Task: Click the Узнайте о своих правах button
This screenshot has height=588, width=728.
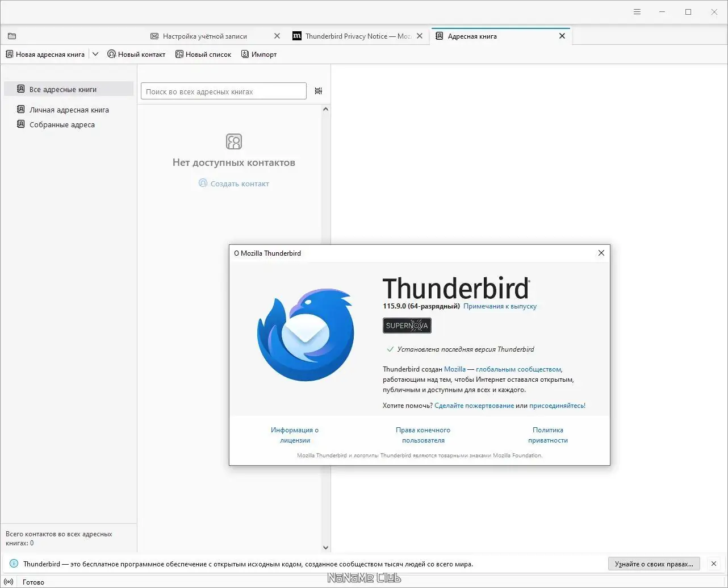Action: 654,564
